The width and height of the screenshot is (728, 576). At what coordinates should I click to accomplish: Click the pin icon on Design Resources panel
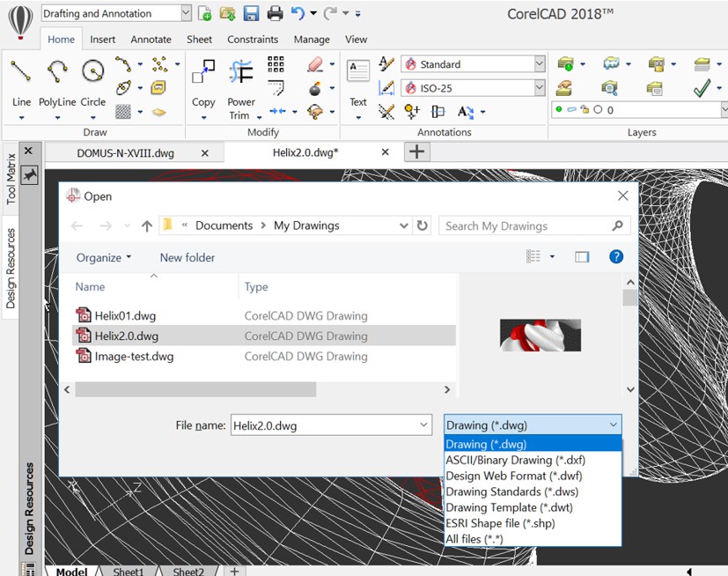[29, 175]
